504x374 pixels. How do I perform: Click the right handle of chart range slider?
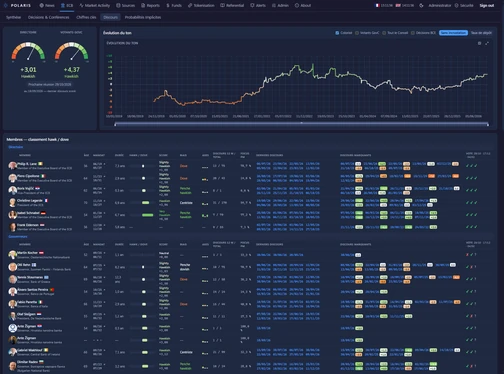tap(488, 124)
